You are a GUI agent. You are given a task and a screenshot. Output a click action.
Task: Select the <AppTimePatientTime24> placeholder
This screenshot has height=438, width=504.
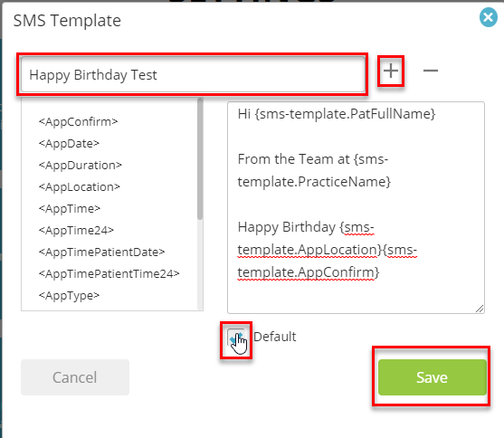tap(109, 273)
